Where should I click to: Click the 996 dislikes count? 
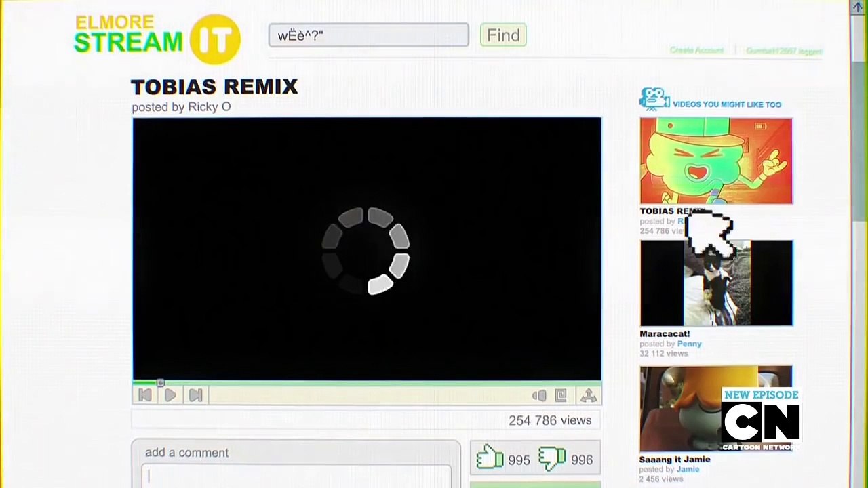coord(582,460)
